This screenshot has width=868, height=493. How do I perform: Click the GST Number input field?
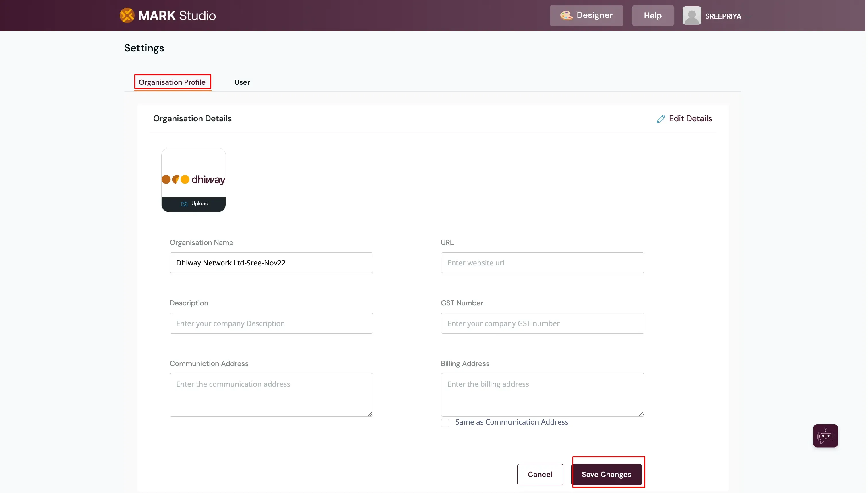(x=542, y=323)
